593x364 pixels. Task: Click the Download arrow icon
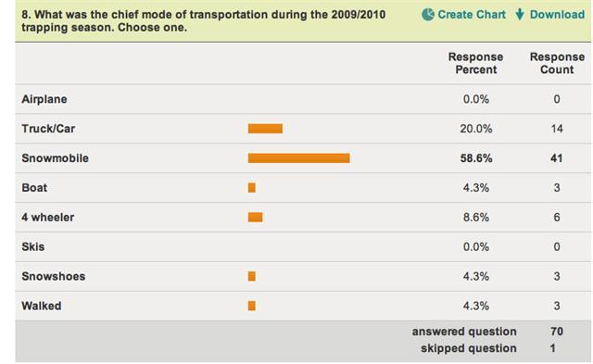pyautogui.click(x=520, y=15)
